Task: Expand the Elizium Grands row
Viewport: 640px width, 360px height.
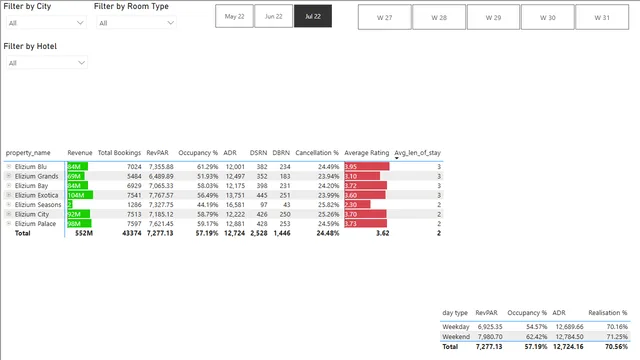Action: [9, 176]
